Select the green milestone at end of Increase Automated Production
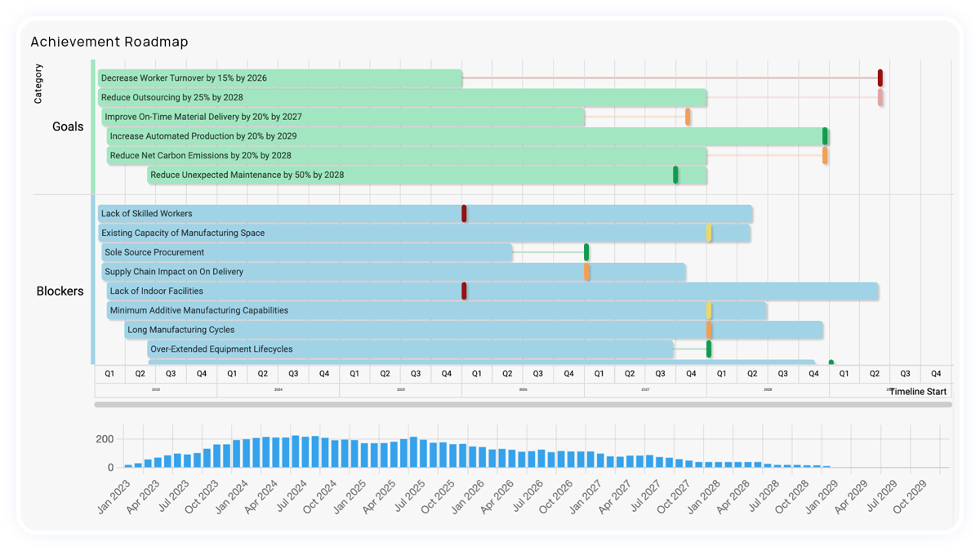The height and width of the screenshot is (551, 980). click(x=826, y=136)
